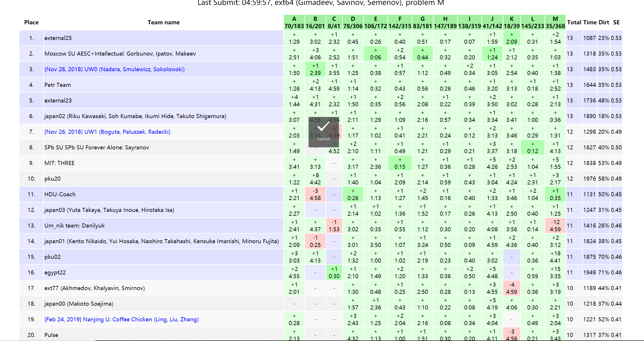Open Nanjing U Coffee Chicken team link
The image size is (644, 341).
click(x=121, y=319)
